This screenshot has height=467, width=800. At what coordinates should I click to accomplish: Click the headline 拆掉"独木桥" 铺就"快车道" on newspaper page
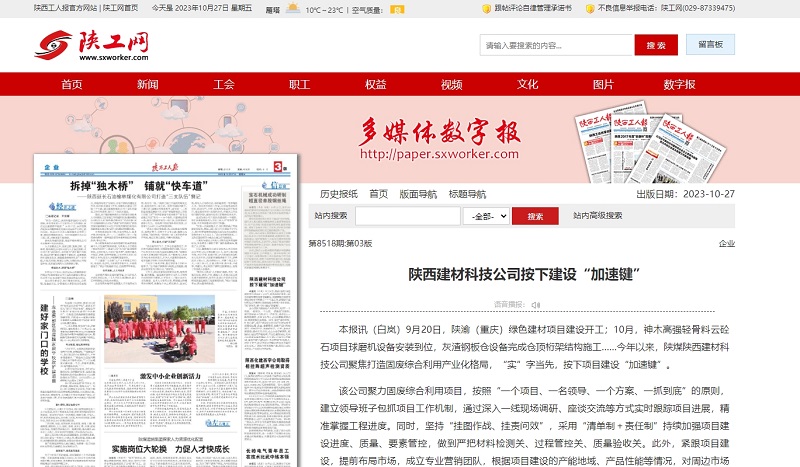(x=139, y=185)
